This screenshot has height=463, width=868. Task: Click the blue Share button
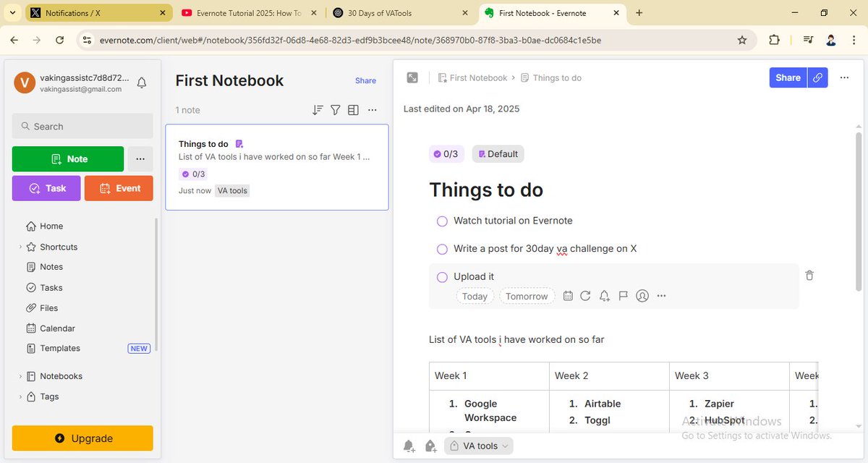[x=788, y=77]
